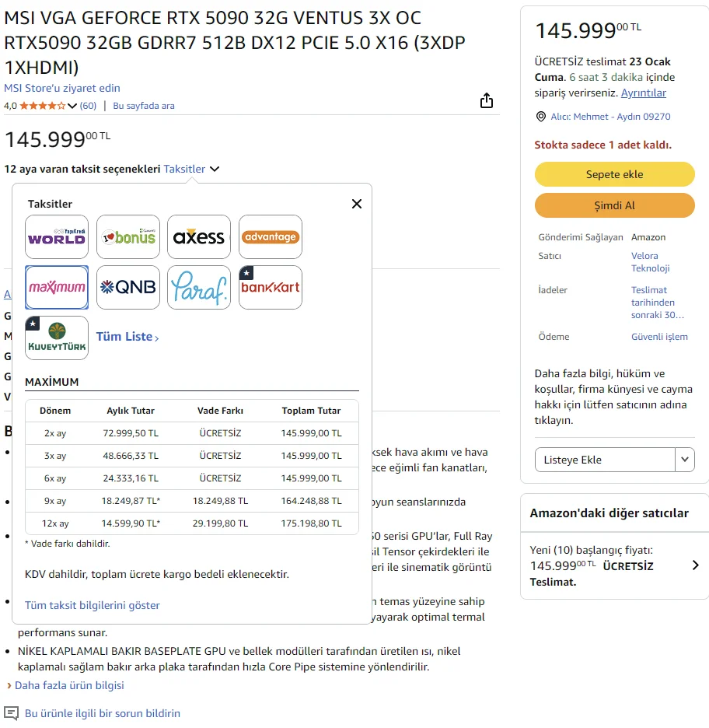Viewport: 709px width, 728px height.
Task: Open Tüm Liste of installment cards
Action: 127,337
